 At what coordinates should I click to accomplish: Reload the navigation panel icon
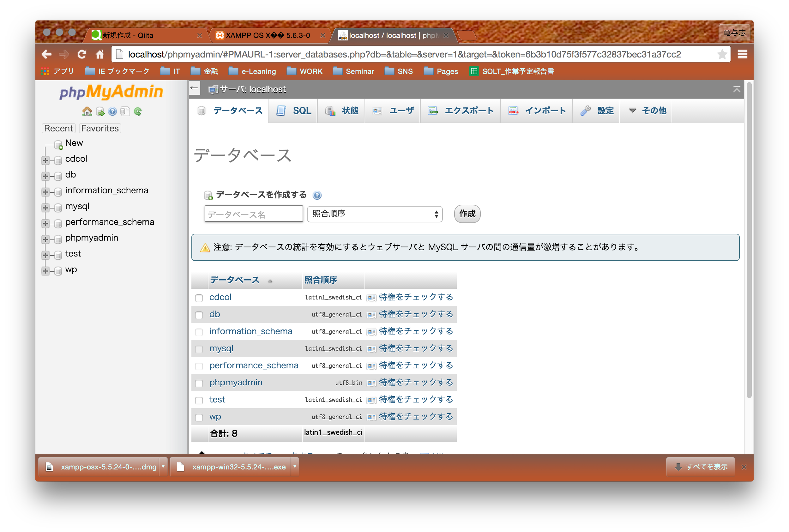[137, 111]
